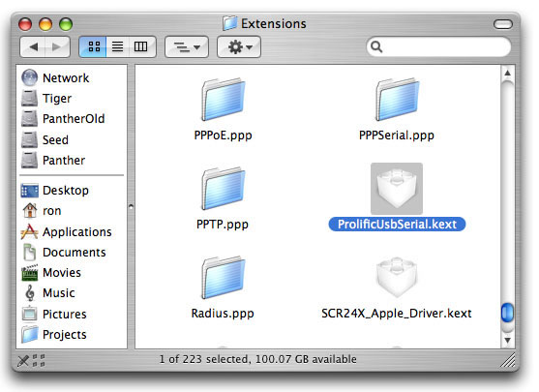Open the gear Action menu

click(239, 46)
